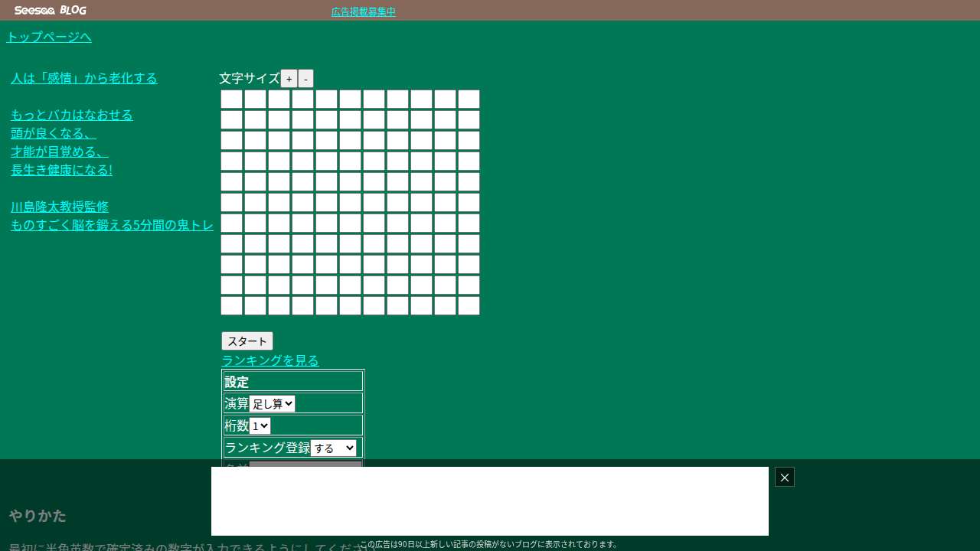Image resolution: width=980 pixels, height=551 pixels.
Task: Click the bottom-right cell of the grid
Action: coord(469,306)
